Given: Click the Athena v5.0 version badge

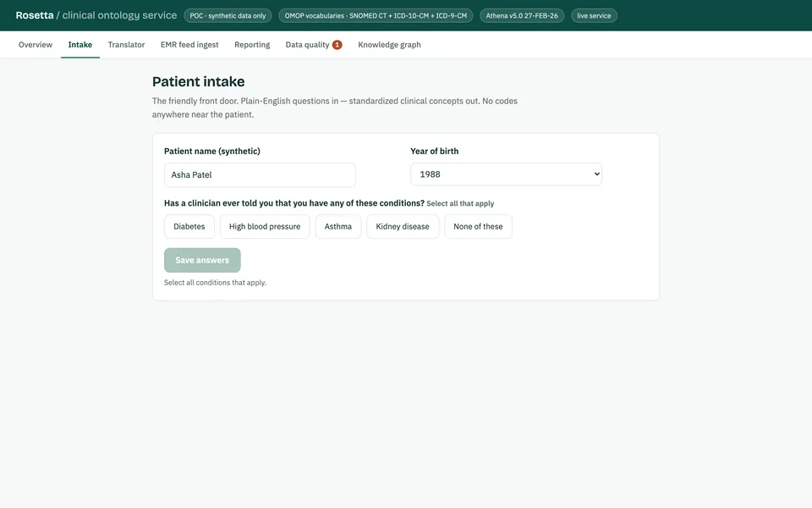Looking at the screenshot, I should 522,15.
